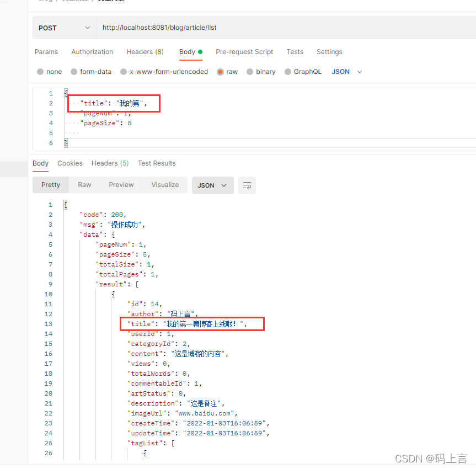Select binary body type radio

249,72
